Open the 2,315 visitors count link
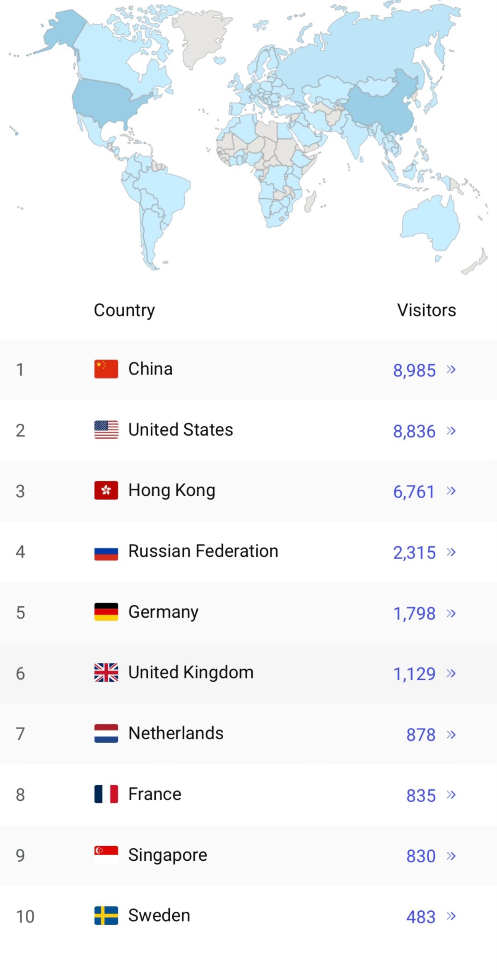The height and width of the screenshot is (980, 497). coord(414,553)
